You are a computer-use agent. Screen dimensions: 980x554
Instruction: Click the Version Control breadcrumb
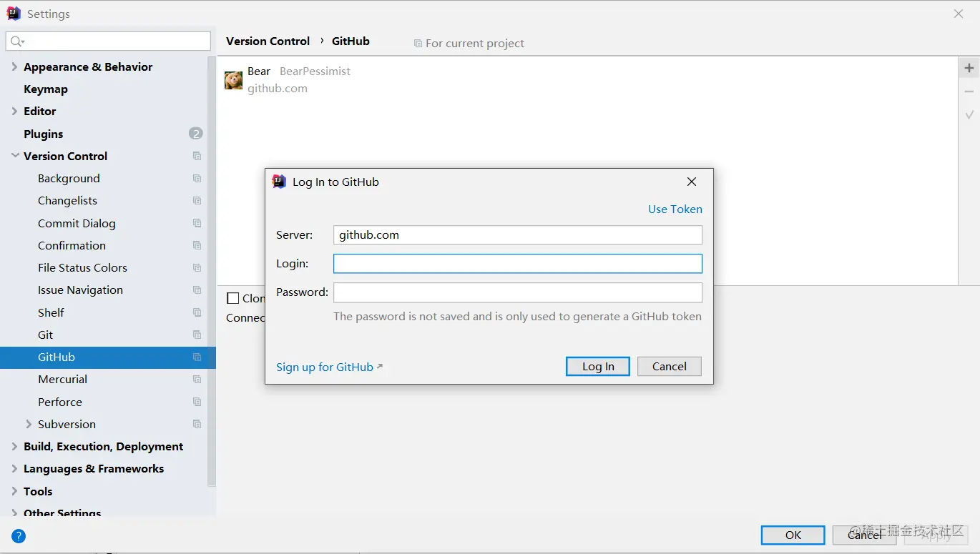268,41
